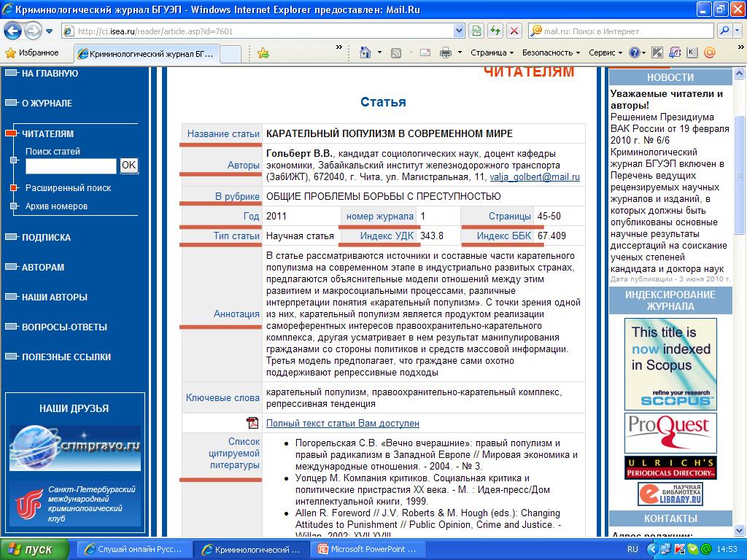Screen dimensions: 747x560
Task: Click the K toolbar icon before the @ icon
Action: click(692, 52)
